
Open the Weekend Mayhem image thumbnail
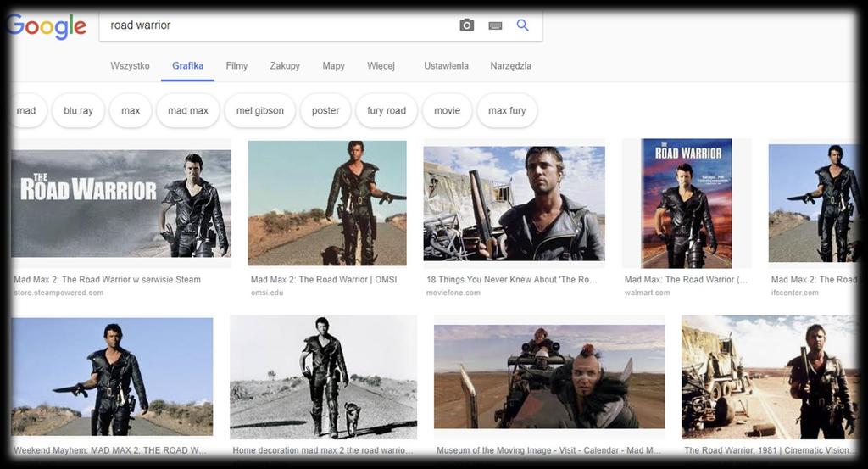click(x=112, y=377)
